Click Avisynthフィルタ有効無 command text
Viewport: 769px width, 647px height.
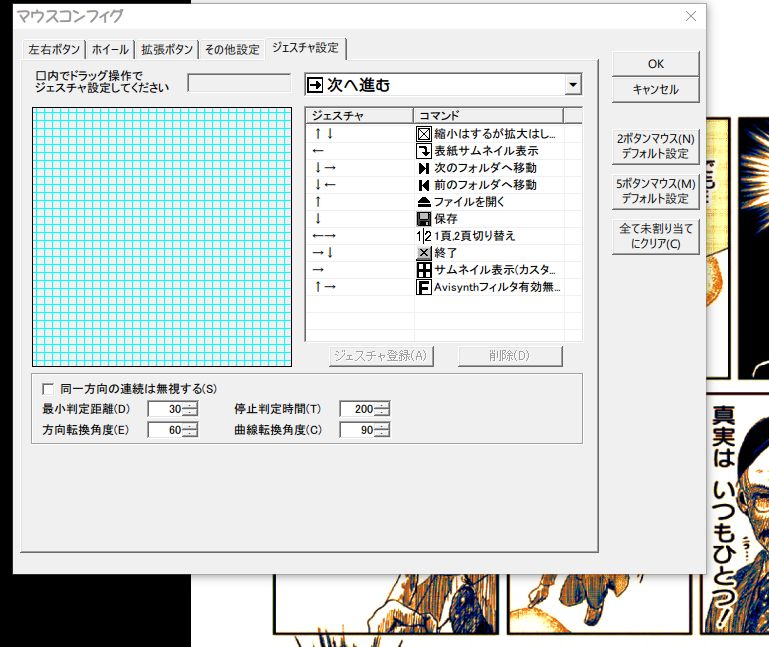(x=497, y=287)
